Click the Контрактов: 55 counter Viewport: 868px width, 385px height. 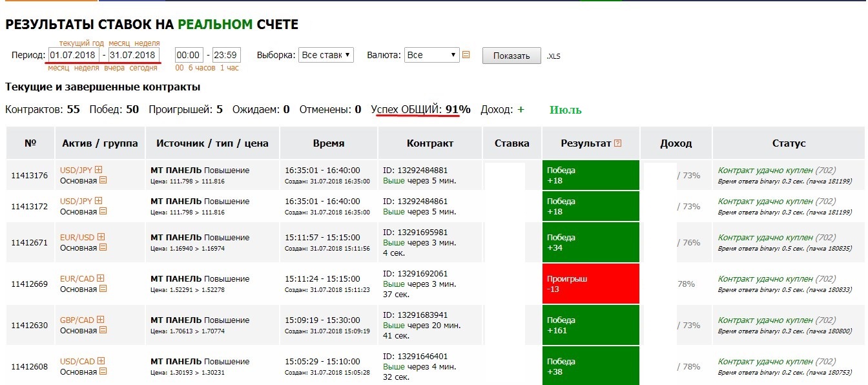(43, 109)
